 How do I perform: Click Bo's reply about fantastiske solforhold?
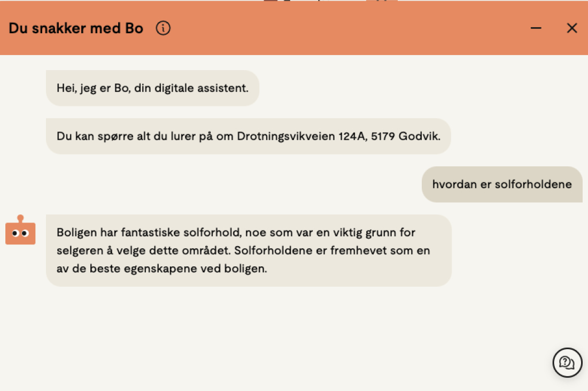click(x=249, y=250)
